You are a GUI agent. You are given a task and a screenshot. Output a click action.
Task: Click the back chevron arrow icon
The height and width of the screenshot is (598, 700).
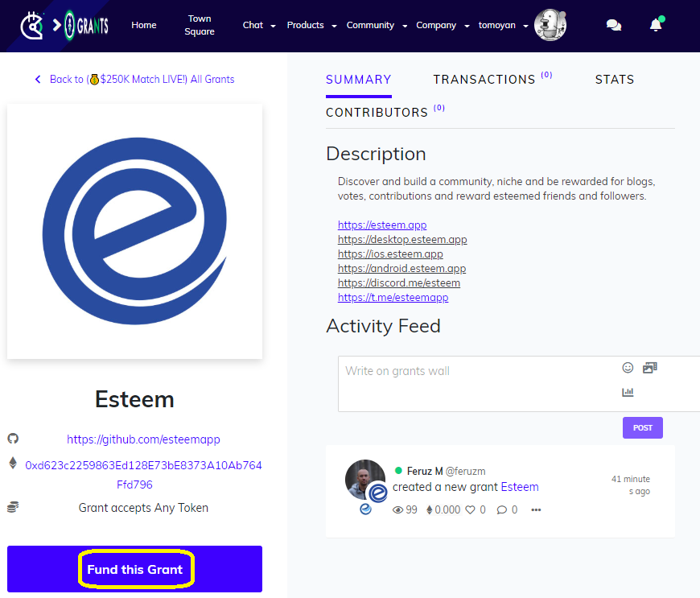(38, 79)
